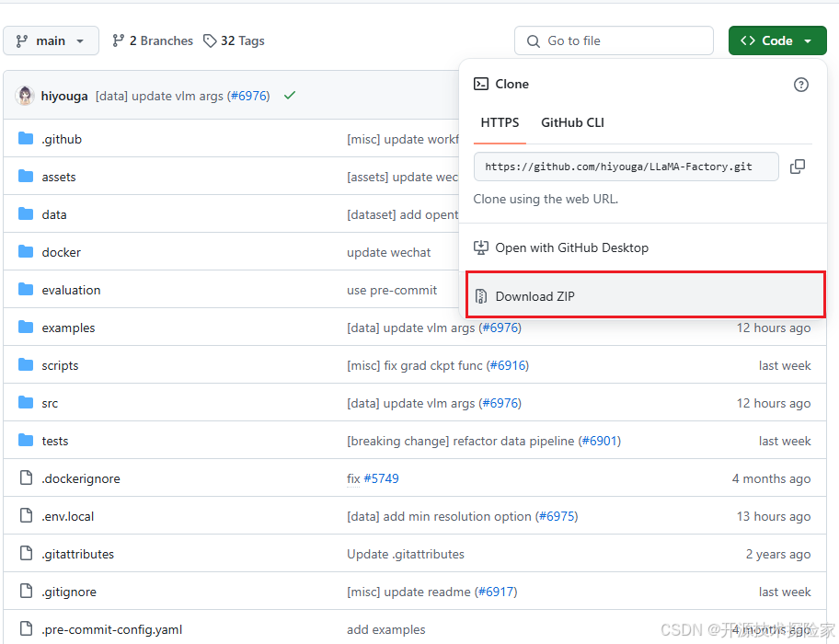
Task: Switch to the HTTPS clone tab
Action: coord(500,122)
